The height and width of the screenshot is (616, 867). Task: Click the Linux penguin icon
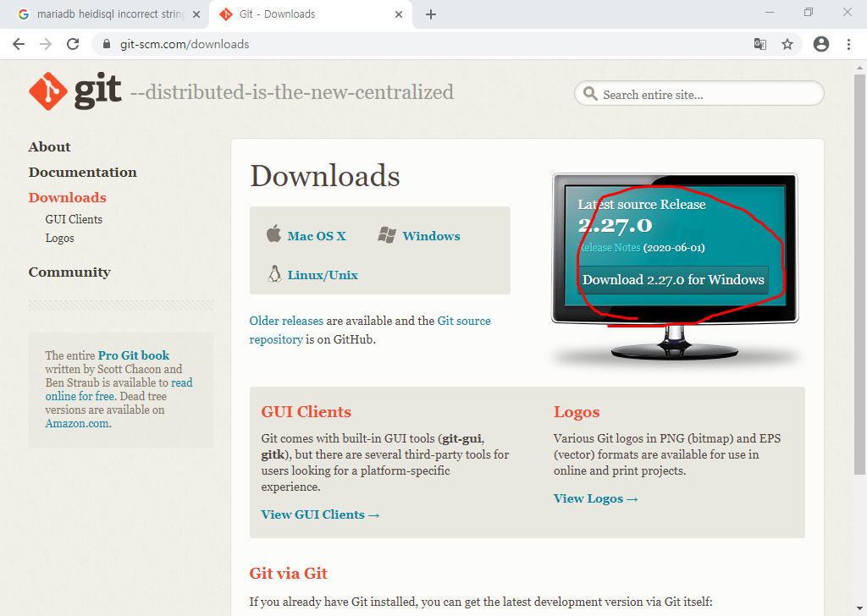point(274,273)
